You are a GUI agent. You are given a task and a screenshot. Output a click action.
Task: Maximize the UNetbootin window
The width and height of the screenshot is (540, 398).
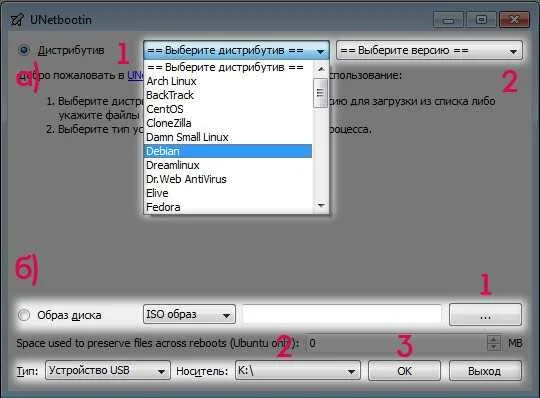coord(481,20)
